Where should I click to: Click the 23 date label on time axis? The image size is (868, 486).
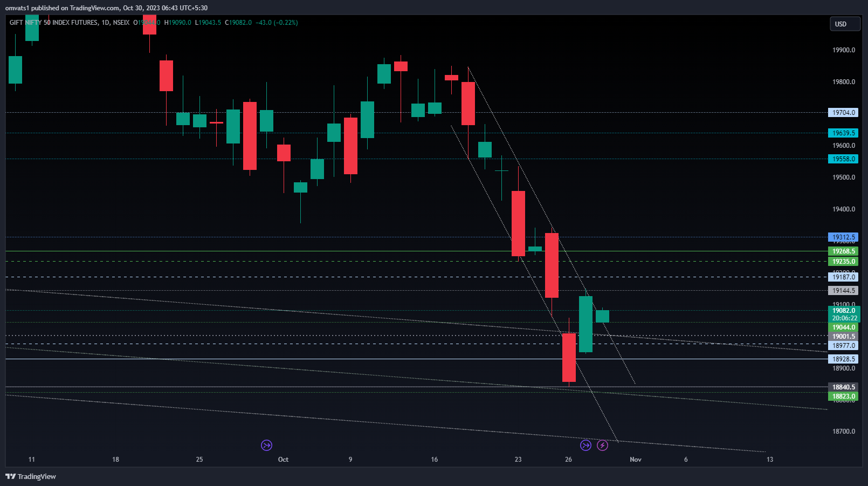(518, 460)
